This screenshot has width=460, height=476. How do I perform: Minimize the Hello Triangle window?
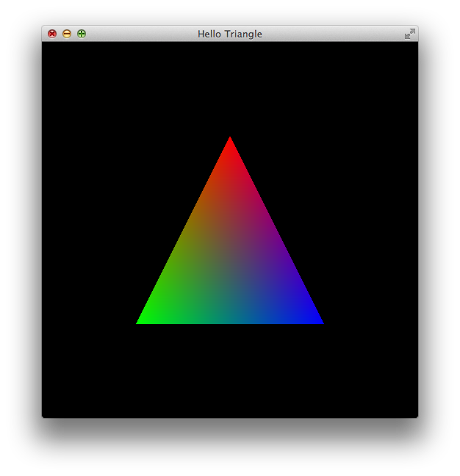pyautogui.click(x=67, y=34)
